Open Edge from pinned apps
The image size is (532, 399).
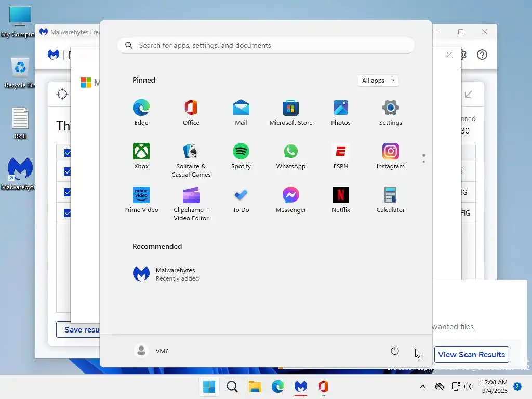141,113
